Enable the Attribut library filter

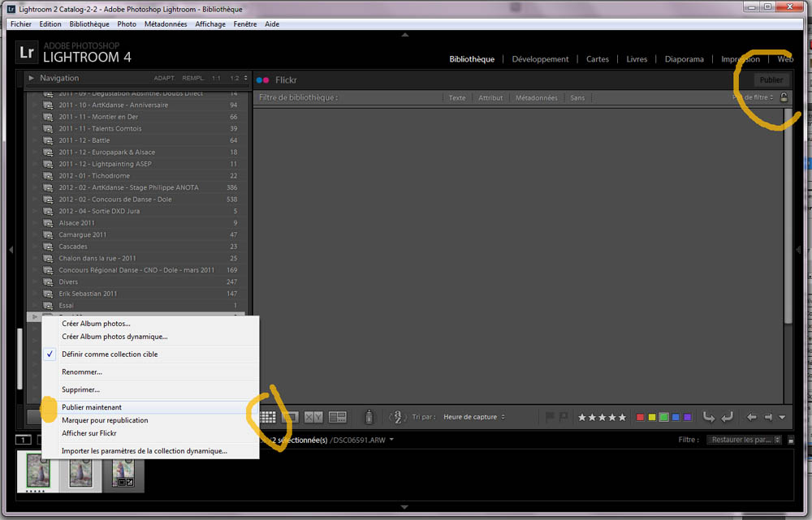[490, 98]
